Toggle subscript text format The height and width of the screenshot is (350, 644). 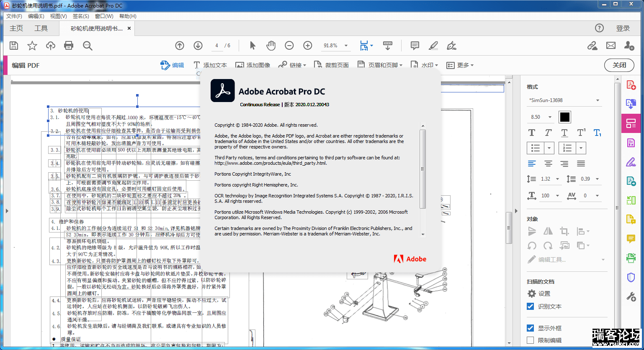tap(598, 133)
